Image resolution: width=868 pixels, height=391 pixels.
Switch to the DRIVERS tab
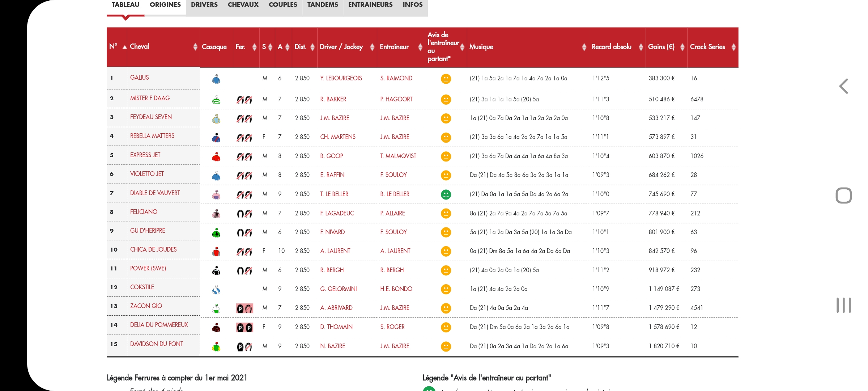[204, 5]
